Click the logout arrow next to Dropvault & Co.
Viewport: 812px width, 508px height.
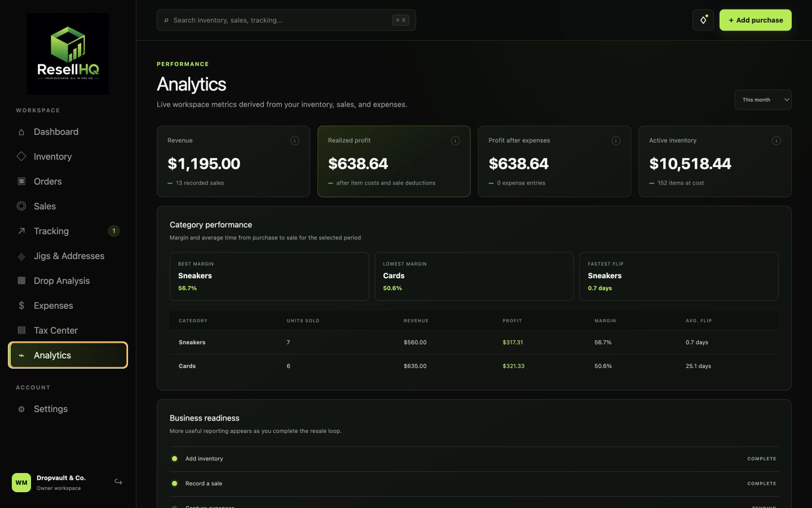click(x=118, y=482)
